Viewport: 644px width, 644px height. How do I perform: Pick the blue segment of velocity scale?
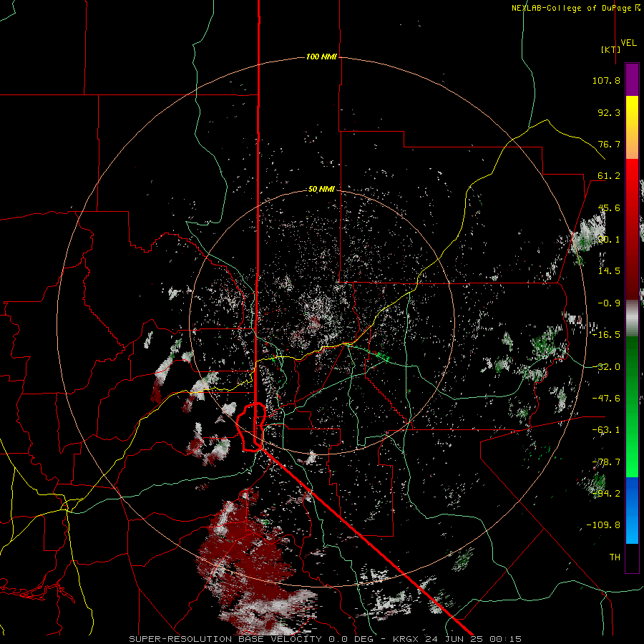(632, 510)
